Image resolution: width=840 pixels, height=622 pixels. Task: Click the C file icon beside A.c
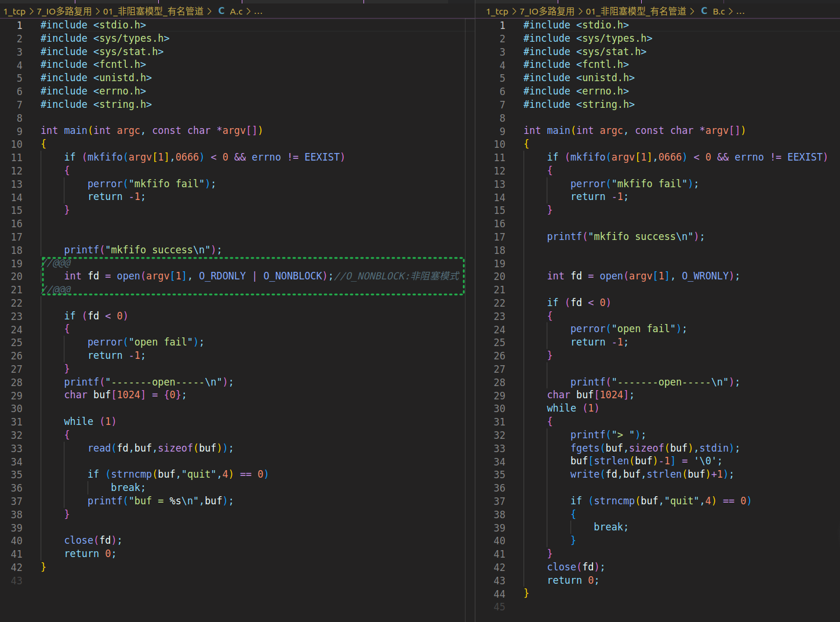click(221, 11)
